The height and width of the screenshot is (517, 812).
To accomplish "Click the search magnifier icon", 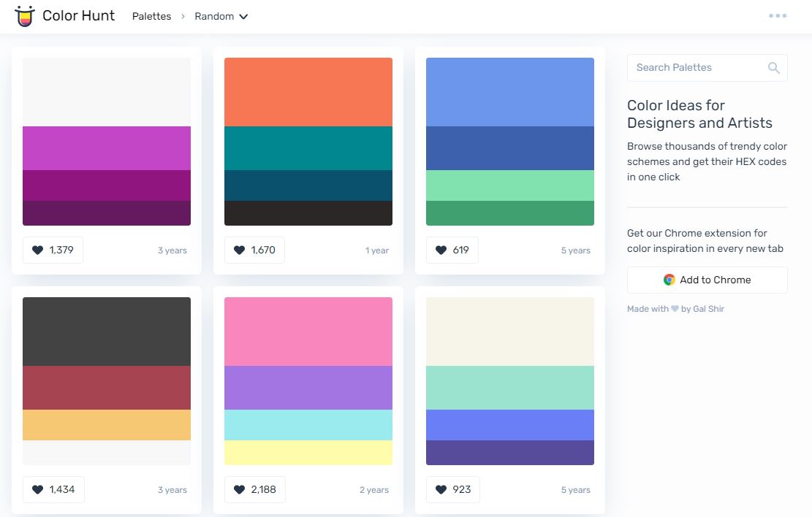I will [773, 68].
